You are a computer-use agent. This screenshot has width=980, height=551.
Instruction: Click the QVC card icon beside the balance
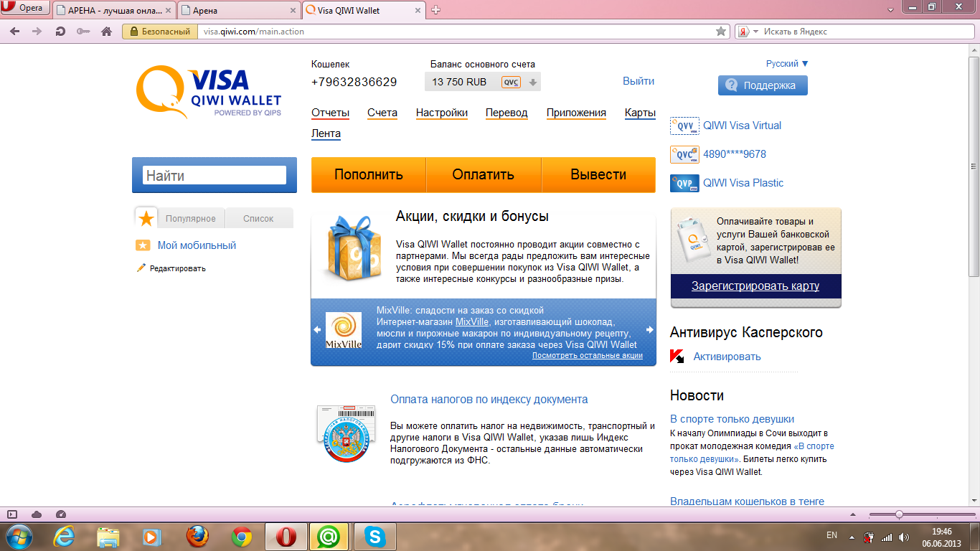tap(511, 82)
